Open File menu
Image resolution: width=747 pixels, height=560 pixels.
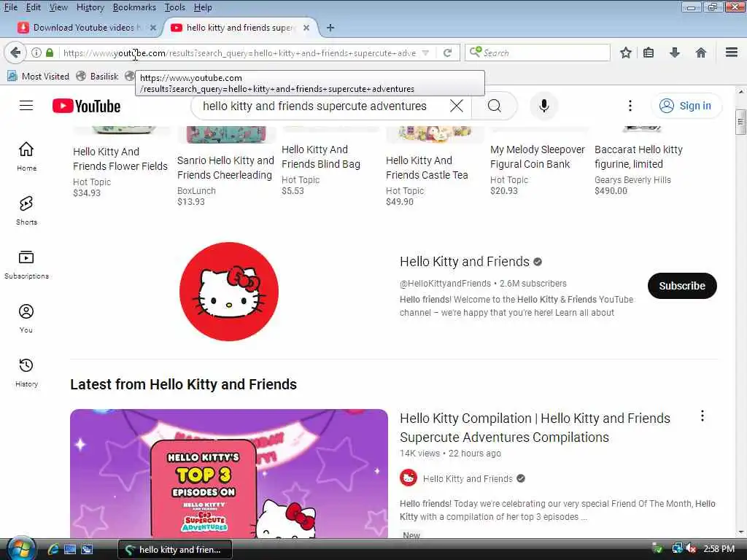[x=10, y=7]
